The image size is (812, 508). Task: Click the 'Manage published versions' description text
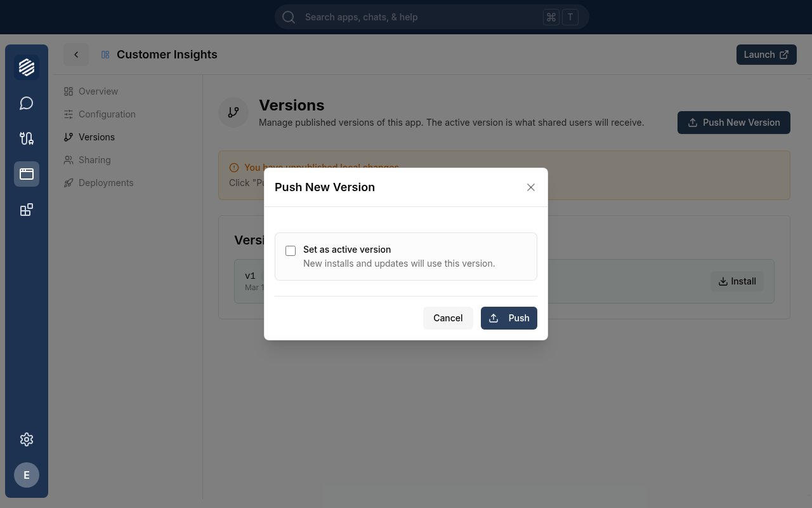[x=452, y=123]
